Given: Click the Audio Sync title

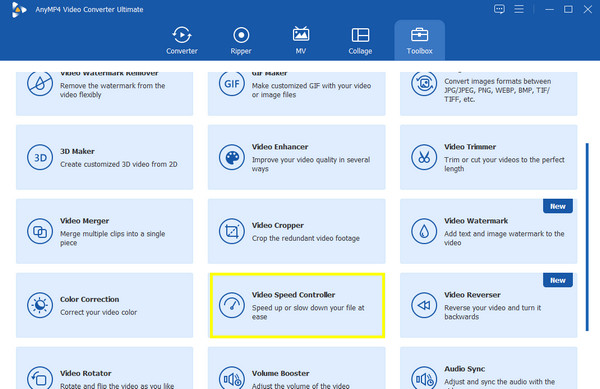Looking at the screenshot, I should coord(464,369).
